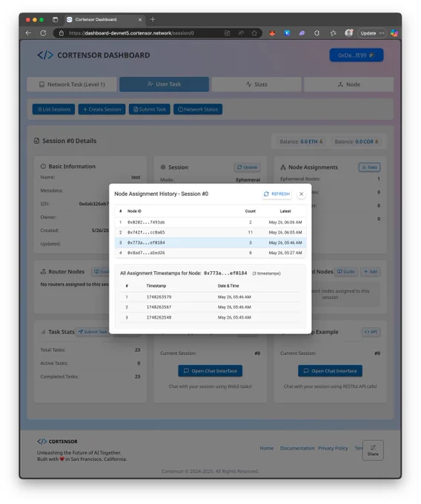Reload the page with the refresh icon
Image resolution: width=421 pixels, height=504 pixels.
click(43, 33)
